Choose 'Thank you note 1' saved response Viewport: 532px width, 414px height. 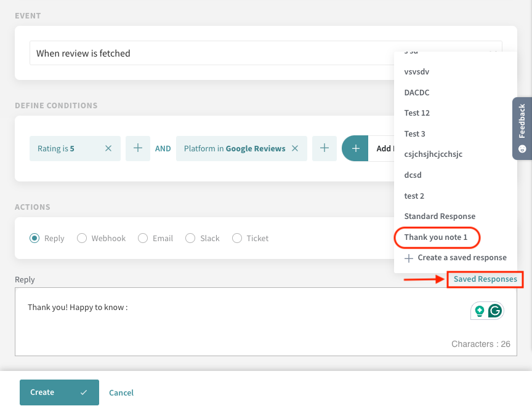pos(436,237)
